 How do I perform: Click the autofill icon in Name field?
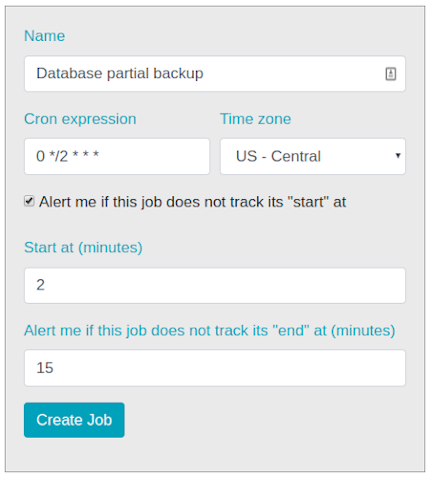pyautogui.click(x=391, y=74)
